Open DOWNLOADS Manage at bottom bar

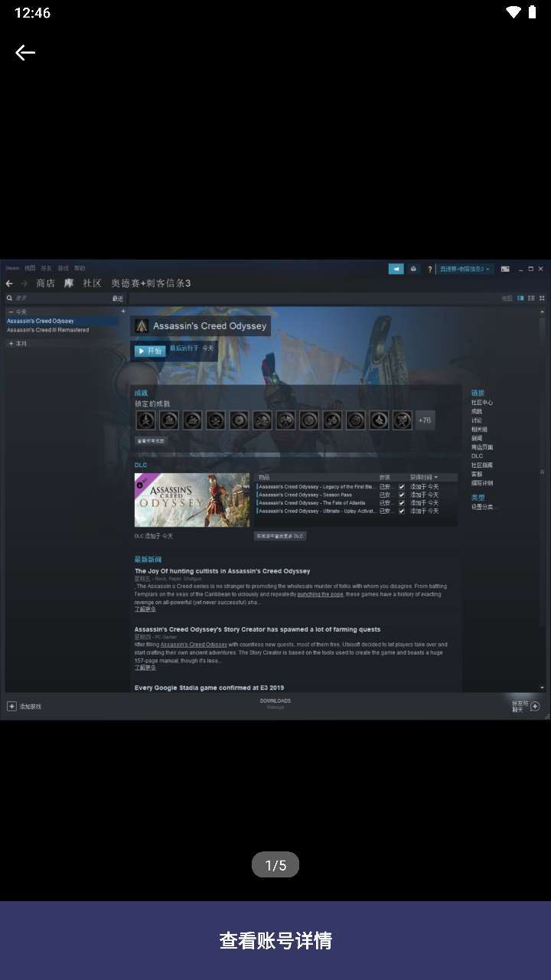275,704
